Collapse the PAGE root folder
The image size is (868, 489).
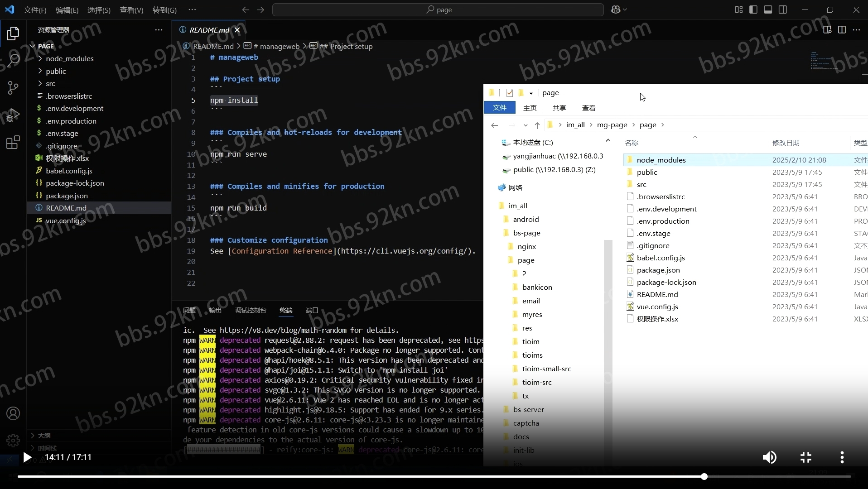coord(46,46)
